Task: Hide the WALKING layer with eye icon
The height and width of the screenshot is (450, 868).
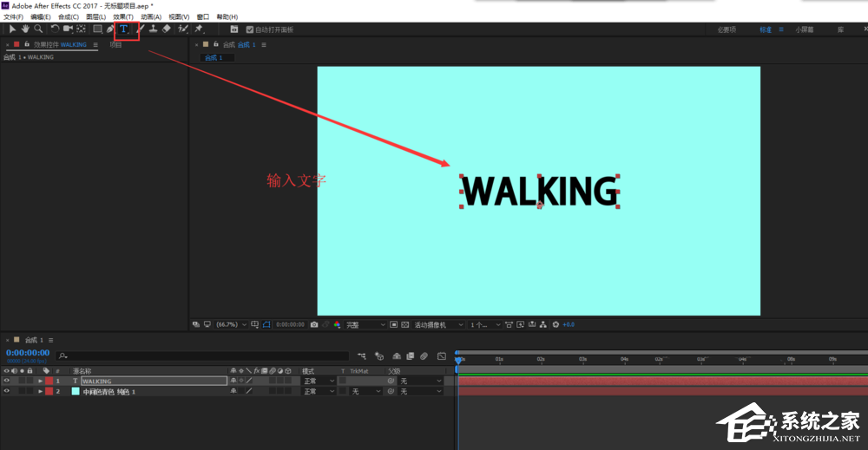Action: (x=7, y=381)
